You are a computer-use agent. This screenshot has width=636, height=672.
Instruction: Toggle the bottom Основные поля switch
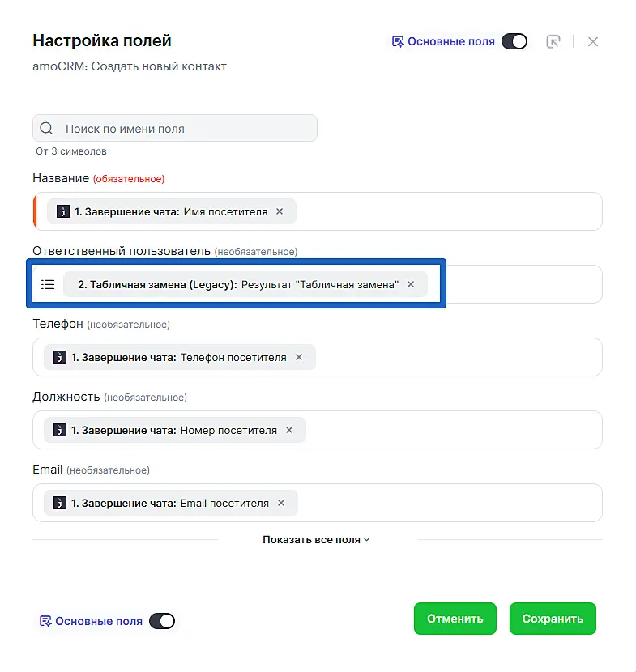pyautogui.click(x=162, y=621)
